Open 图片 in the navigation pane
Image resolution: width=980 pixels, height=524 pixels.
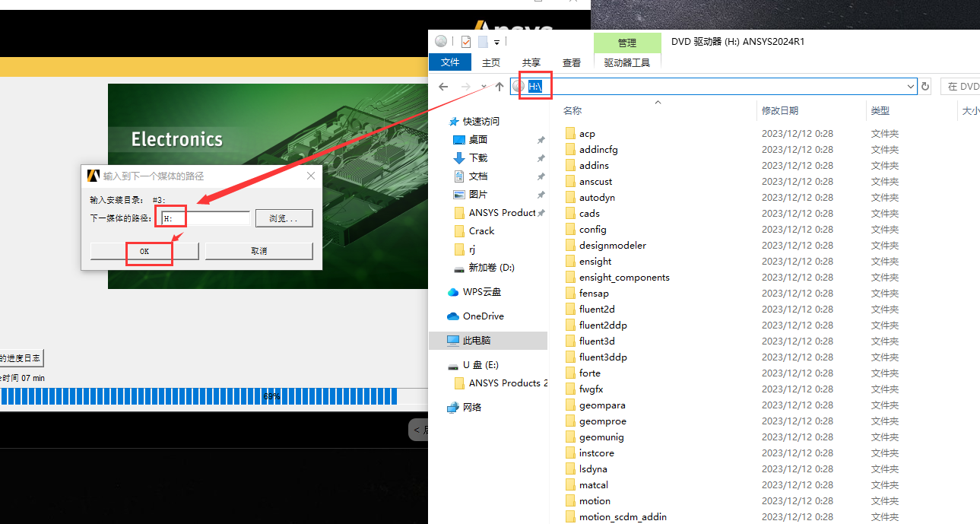(x=478, y=195)
